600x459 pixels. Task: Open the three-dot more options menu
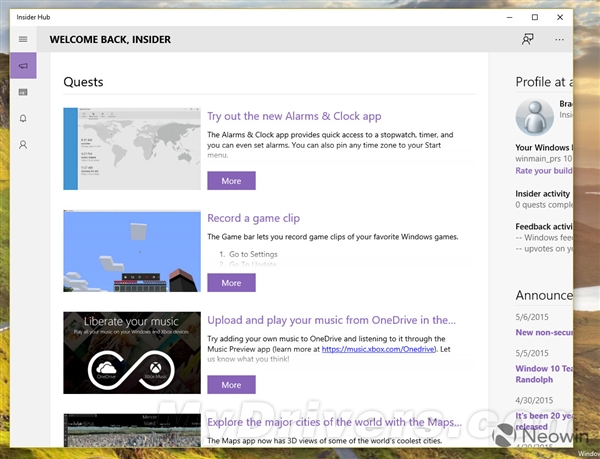[559, 39]
